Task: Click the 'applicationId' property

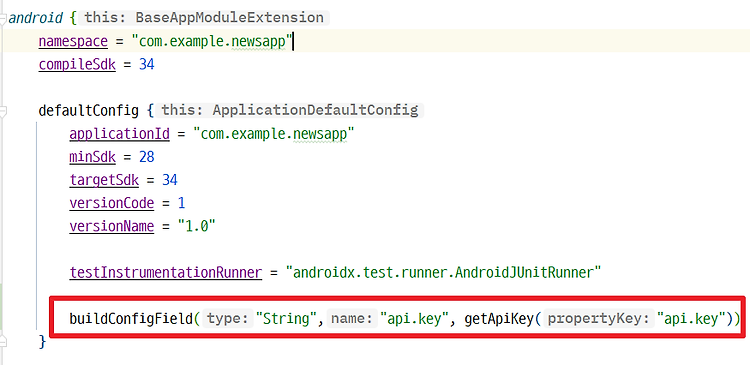Action: pyautogui.click(x=120, y=134)
